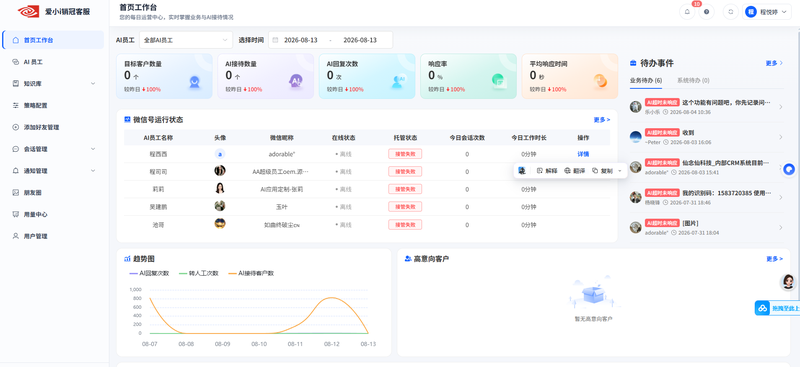The image size is (800, 367).
Task: Open the floating toolbar dropdown arrow
Action: pos(619,171)
